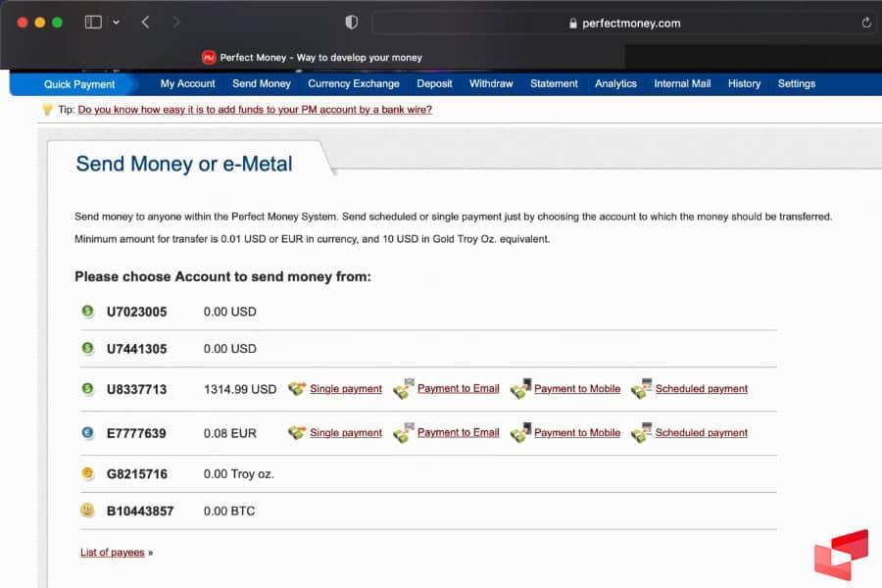Click the perfectmoney.com address bar

(x=624, y=24)
